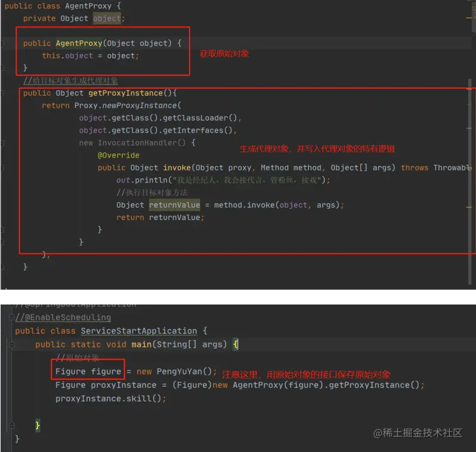476x452 pixels.
Task: Click the highlighted closing brace of main method
Action: tap(37, 425)
